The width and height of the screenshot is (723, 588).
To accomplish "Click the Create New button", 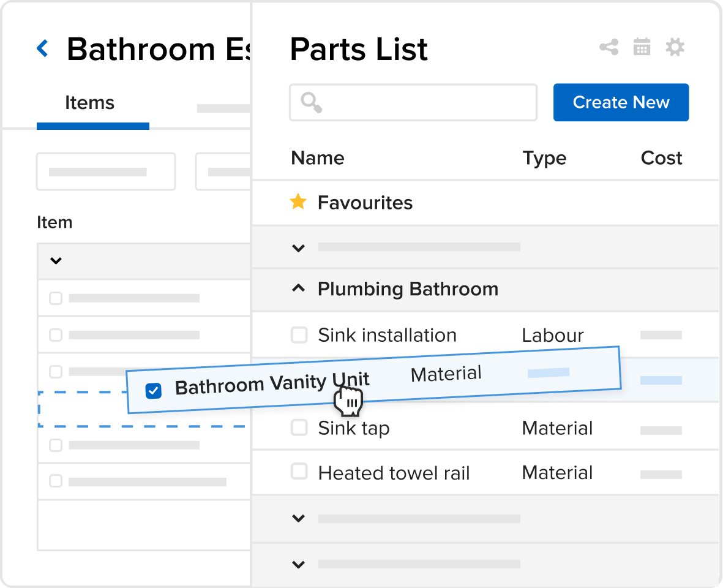I will 621,102.
